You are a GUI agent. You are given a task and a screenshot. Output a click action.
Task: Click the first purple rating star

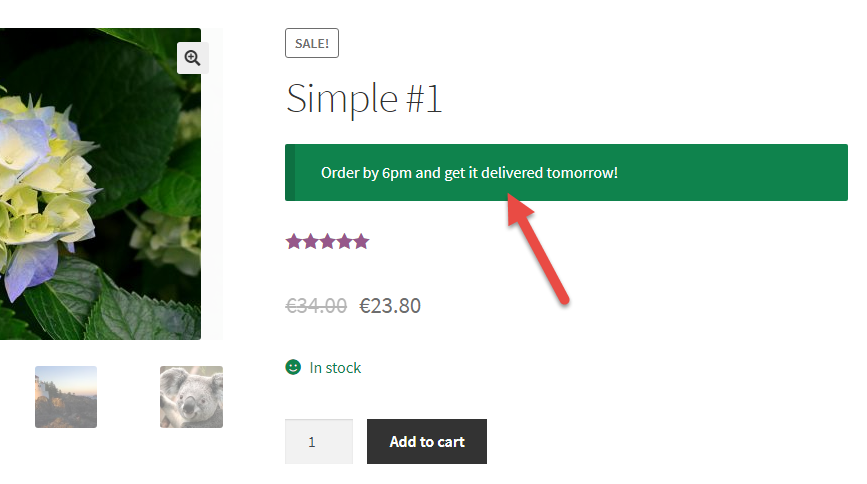[294, 242]
